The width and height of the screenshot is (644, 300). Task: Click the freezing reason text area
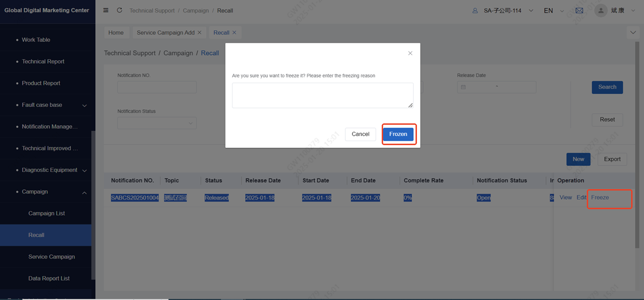click(322, 95)
